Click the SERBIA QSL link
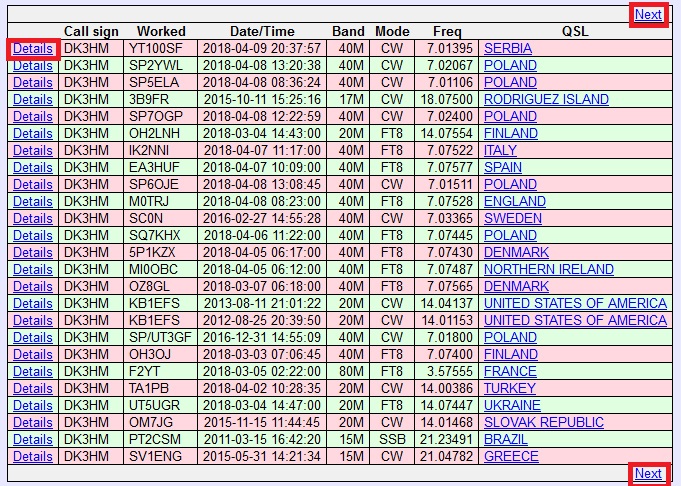Viewport: 681px width, 486px height. [508, 48]
